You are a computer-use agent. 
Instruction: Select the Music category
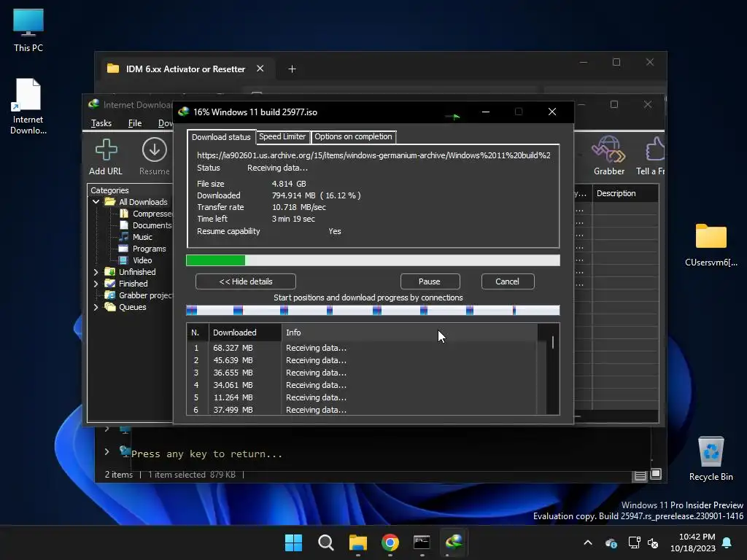tap(136, 237)
